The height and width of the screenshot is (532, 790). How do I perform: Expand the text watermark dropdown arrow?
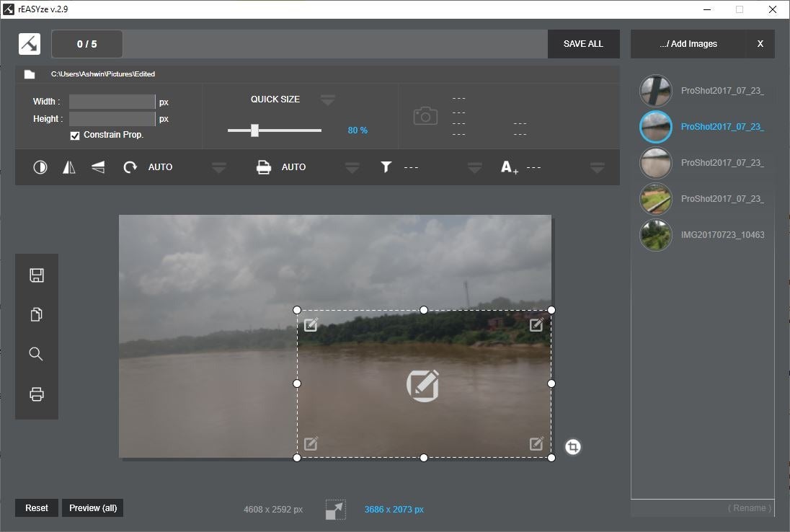click(598, 168)
